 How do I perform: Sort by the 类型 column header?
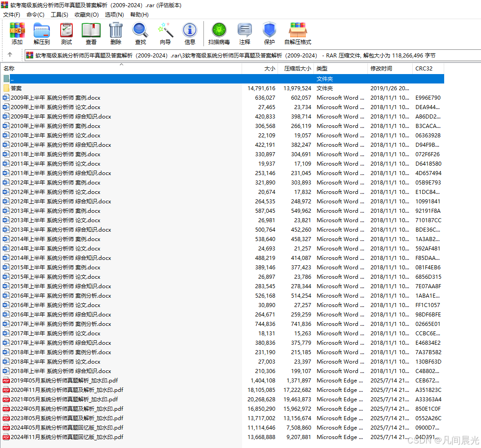(340, 69)
